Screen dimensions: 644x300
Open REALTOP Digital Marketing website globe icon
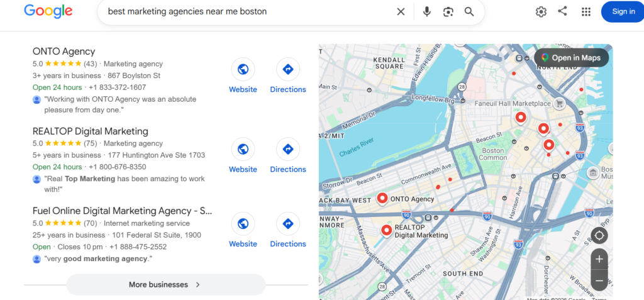[243, 149]
